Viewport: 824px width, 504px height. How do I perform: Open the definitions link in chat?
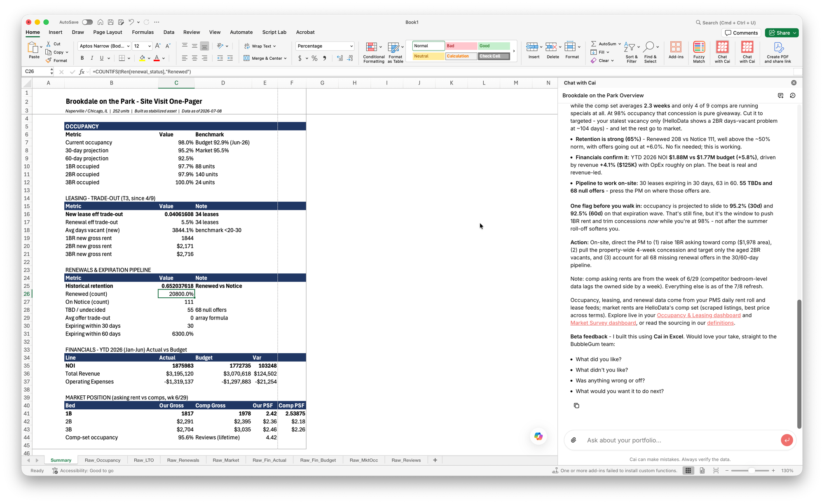point(720,323)
